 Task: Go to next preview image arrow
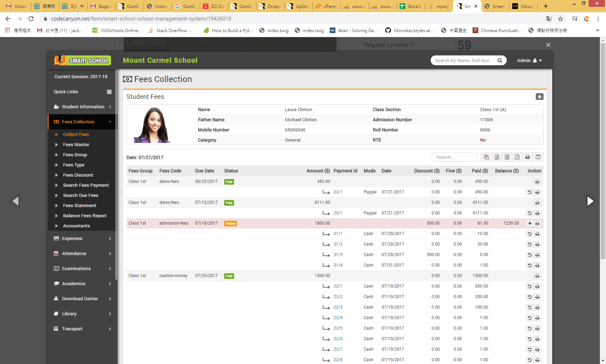(590, 201)
